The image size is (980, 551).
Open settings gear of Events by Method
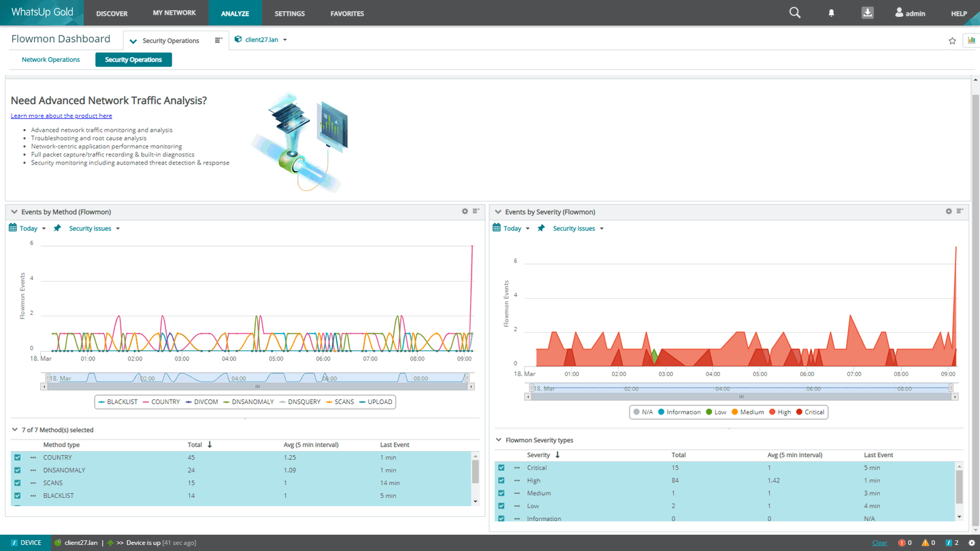(465, 212)
